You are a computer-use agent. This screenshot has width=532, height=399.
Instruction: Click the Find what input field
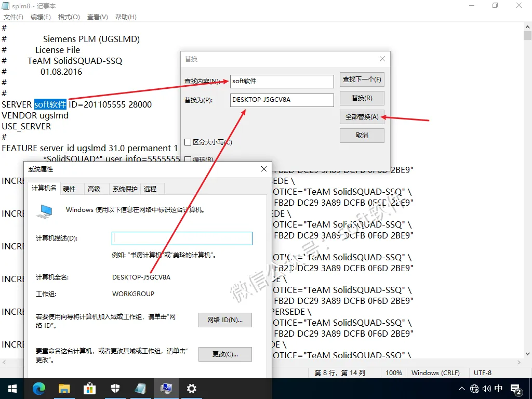point(282,81)
